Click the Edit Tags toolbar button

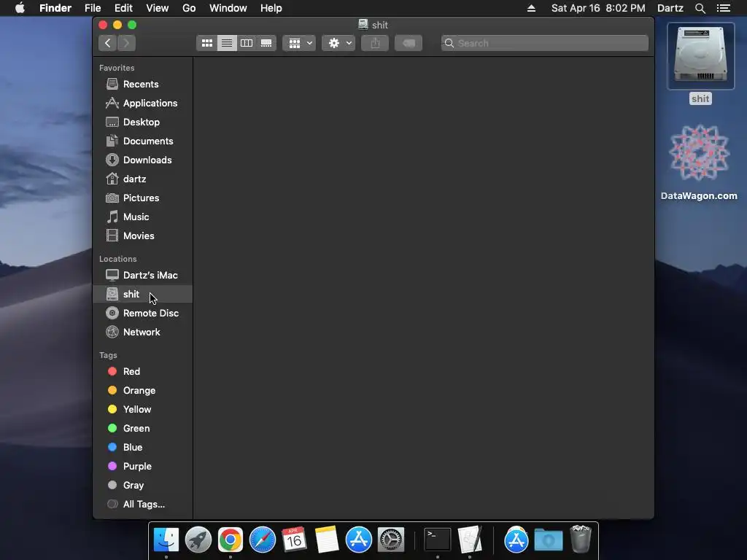coord(409,43)
